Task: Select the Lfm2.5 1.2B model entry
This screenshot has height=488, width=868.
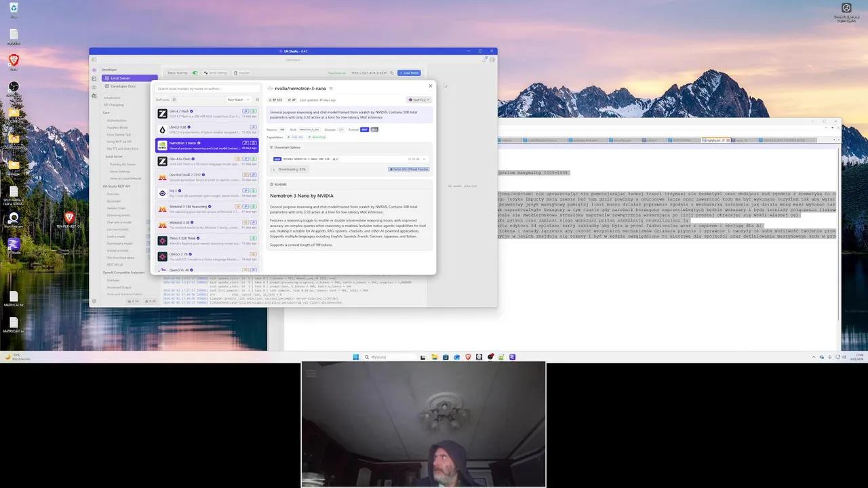Action: 207,129
